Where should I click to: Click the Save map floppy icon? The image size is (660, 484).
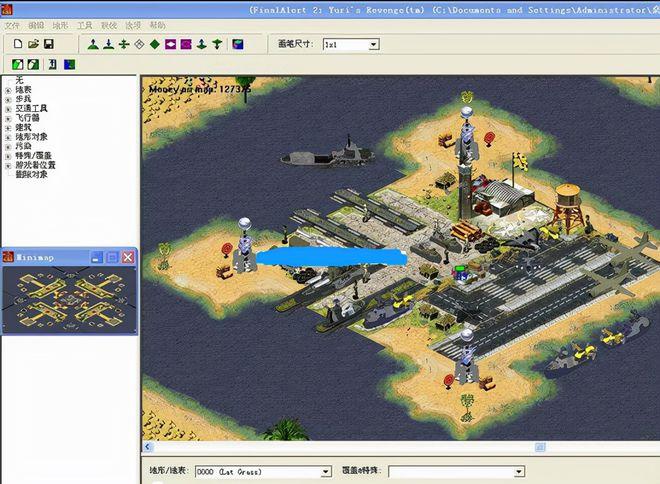48,44
